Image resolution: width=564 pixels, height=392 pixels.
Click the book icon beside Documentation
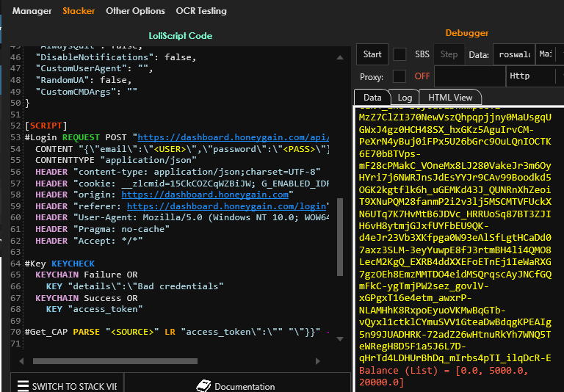pos(203,386)
